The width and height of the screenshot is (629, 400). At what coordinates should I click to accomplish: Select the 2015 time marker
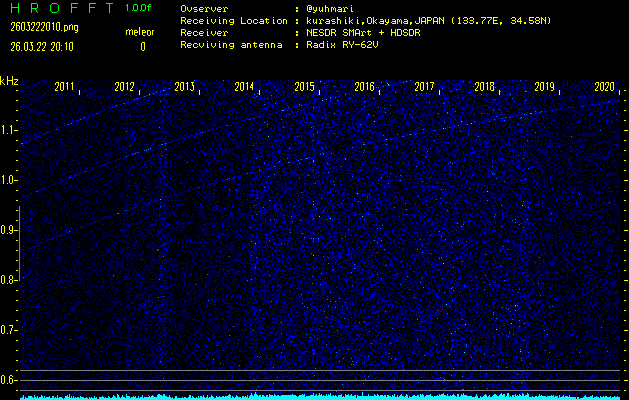[304, 87]
